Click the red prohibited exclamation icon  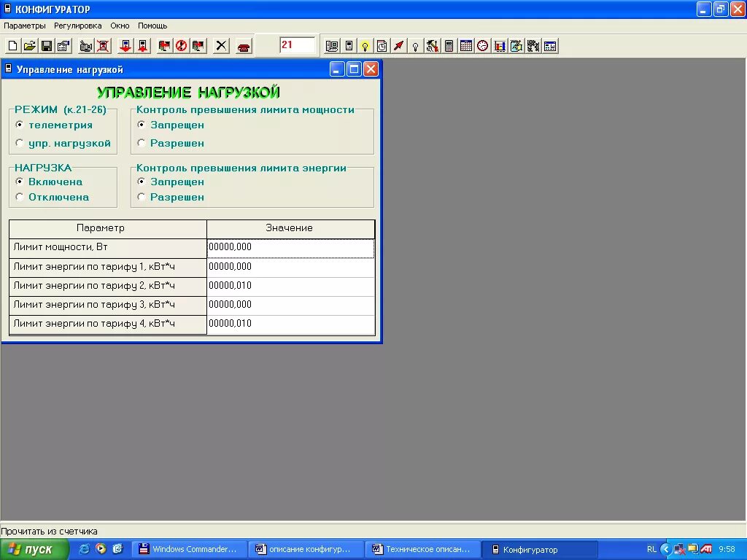pos(182,46)
